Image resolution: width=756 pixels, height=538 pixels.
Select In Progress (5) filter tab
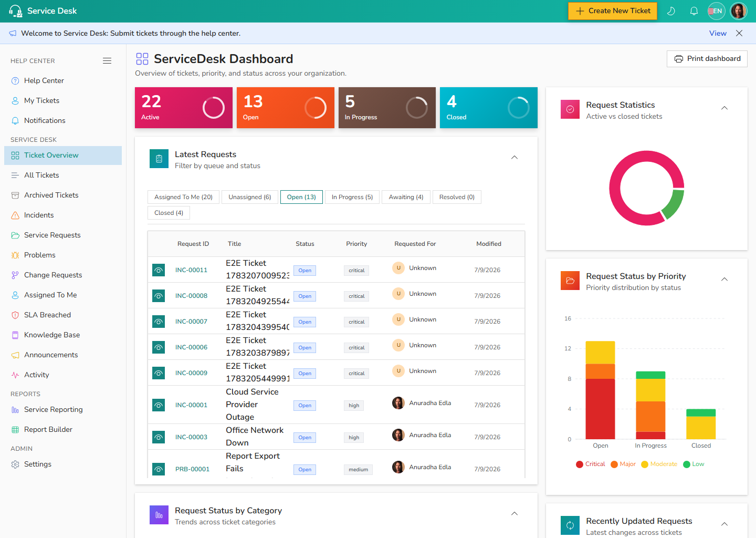pyautogui.click(x=352, y=197)
